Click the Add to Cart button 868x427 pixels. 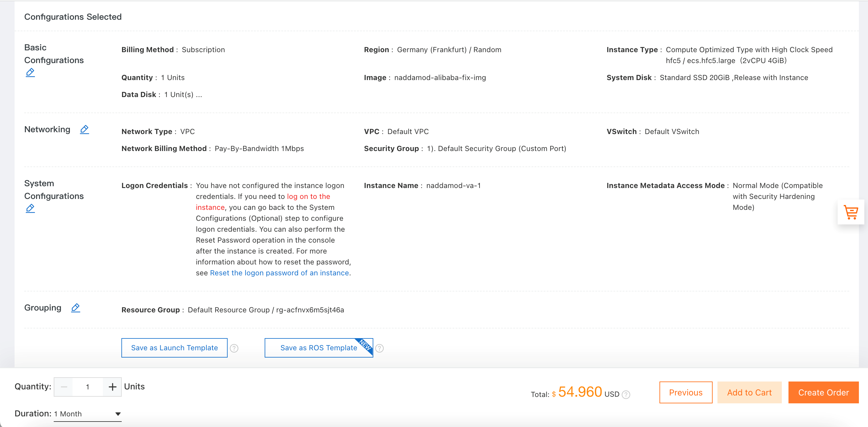point(749,393)
